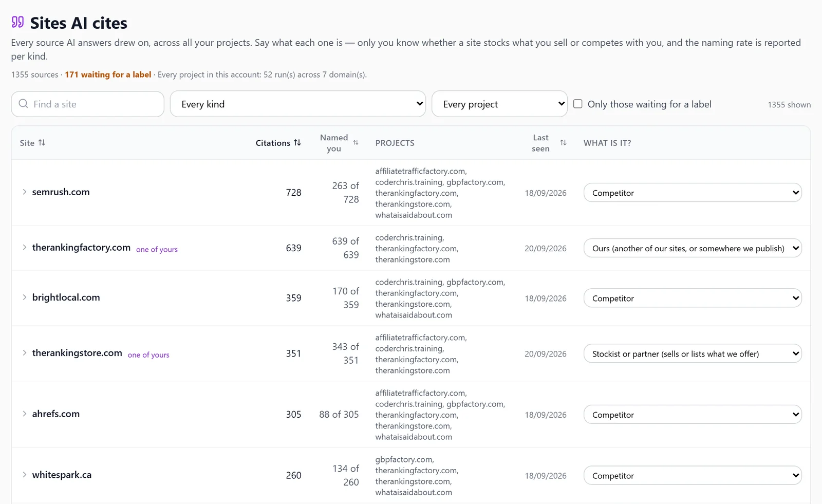This screenshot has height=504, width=822.
Task: Sort by Citations column arrows icon
Action: [x=297, y=142]
